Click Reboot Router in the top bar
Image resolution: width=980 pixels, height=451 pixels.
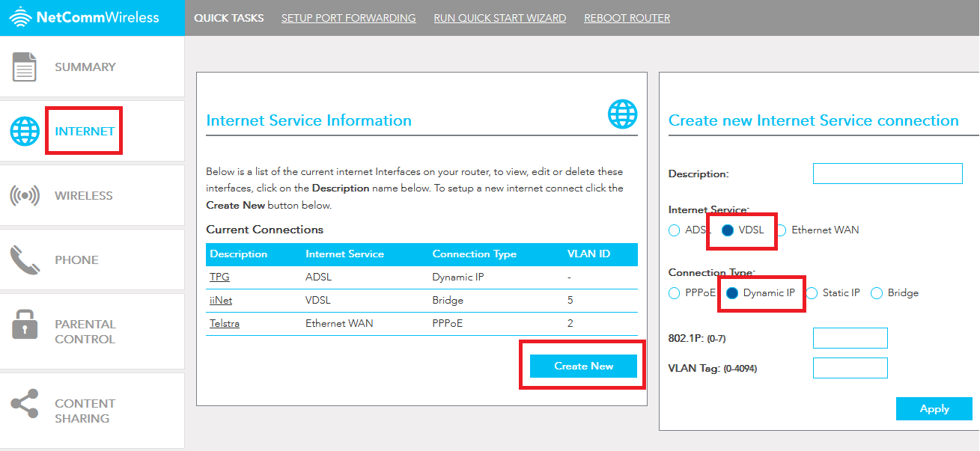(x=627, y=17)
